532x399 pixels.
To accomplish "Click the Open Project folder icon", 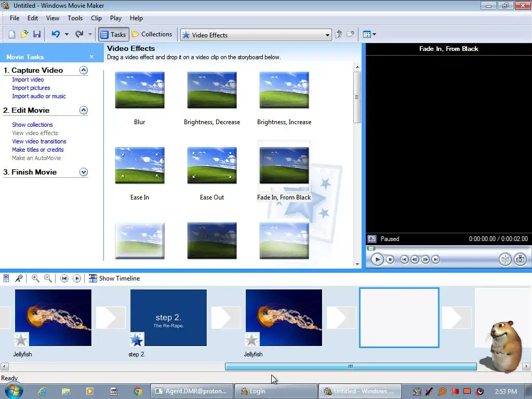I will pos(24,34).
